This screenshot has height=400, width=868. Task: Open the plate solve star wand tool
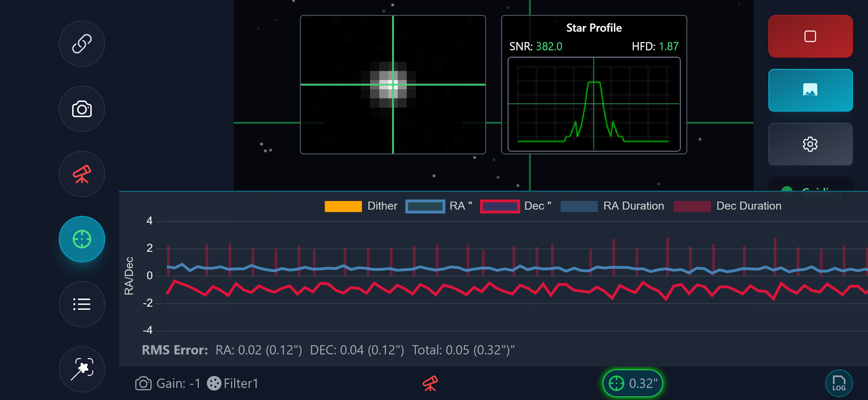82,369
